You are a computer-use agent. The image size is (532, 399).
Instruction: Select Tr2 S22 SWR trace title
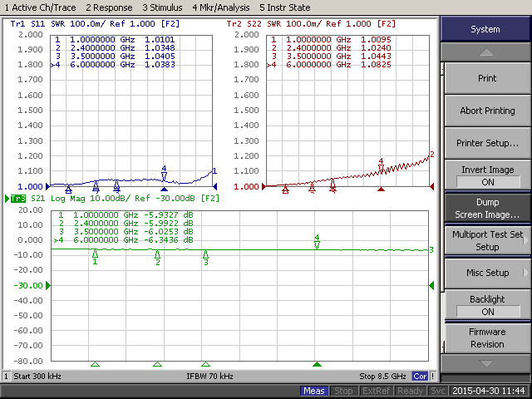(x=311, y=24)
